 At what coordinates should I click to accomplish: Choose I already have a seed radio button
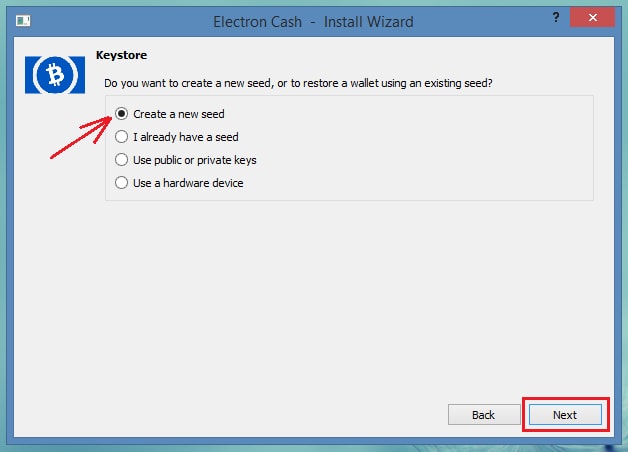coord(121,137)
